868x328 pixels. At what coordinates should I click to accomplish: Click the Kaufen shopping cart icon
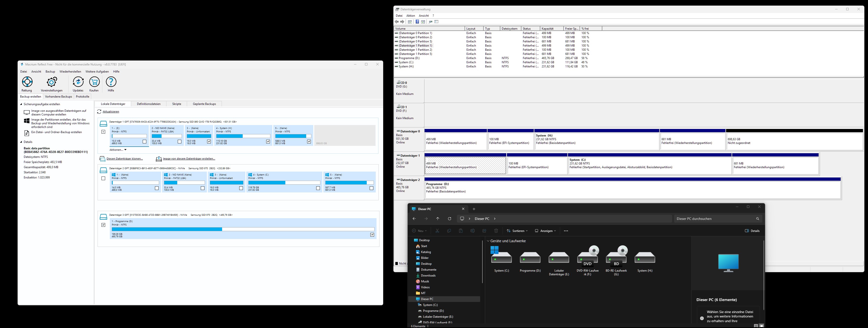94,82
